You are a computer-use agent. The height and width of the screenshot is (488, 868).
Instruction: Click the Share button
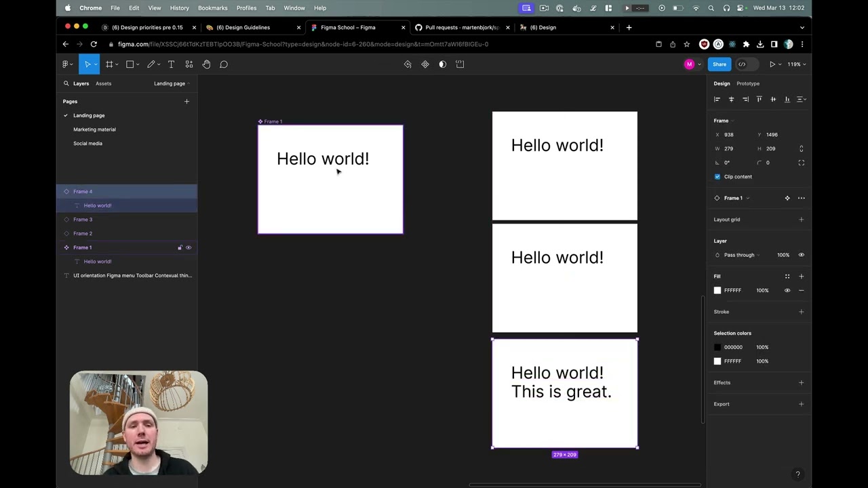coord(719,64)
